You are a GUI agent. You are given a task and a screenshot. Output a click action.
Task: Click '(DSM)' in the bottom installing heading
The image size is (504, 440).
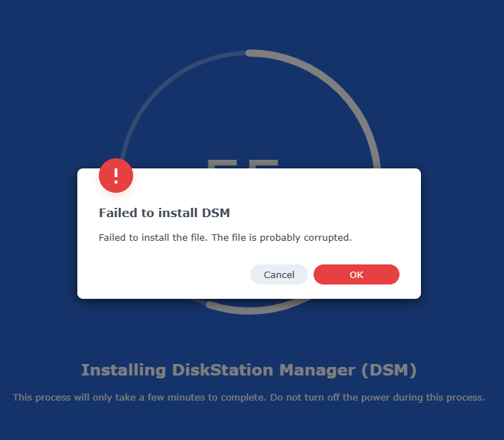pos(389,370)
